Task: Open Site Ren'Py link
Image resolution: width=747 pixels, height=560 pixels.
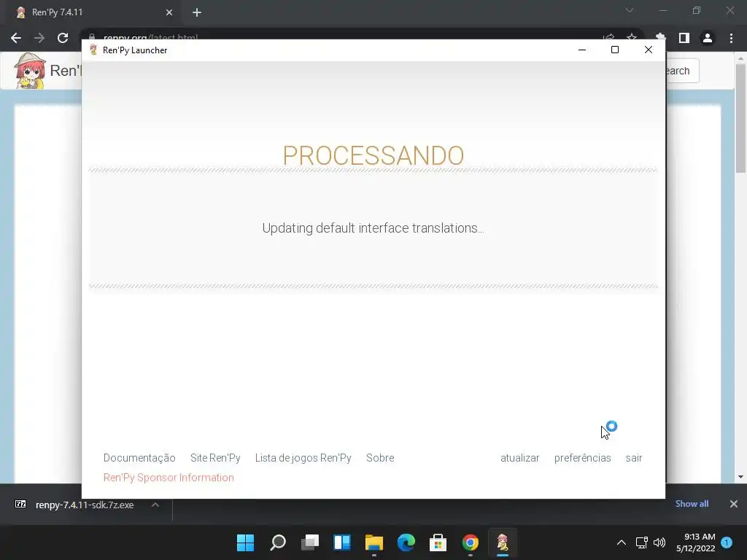Action: pos(215,458)
